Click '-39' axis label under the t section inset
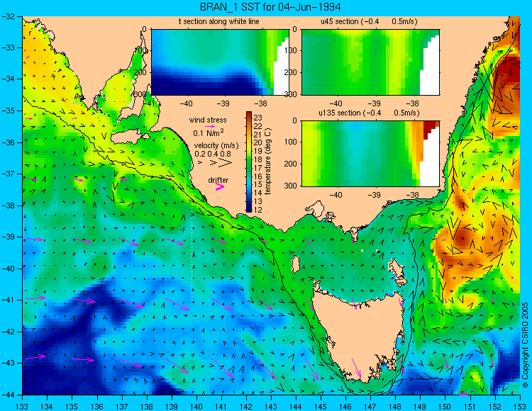532x411 pixels. [x=223, y=103]
